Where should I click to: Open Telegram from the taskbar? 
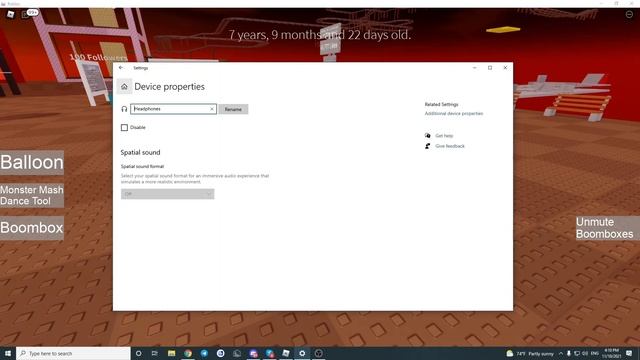tap(204, 353)
